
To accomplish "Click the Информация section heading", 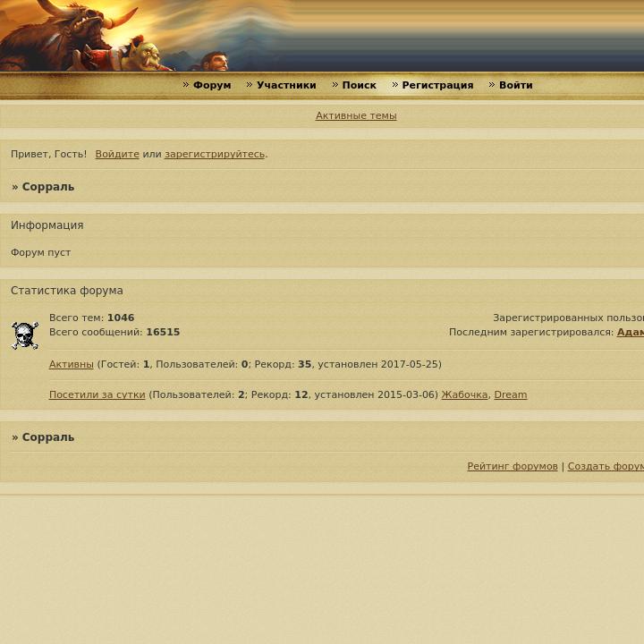I will pos(47,225).
